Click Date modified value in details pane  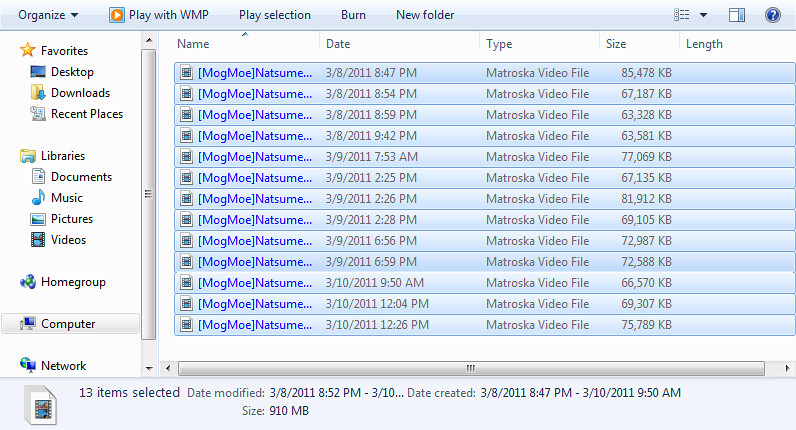pyautogui.click(x=337, y=392)
